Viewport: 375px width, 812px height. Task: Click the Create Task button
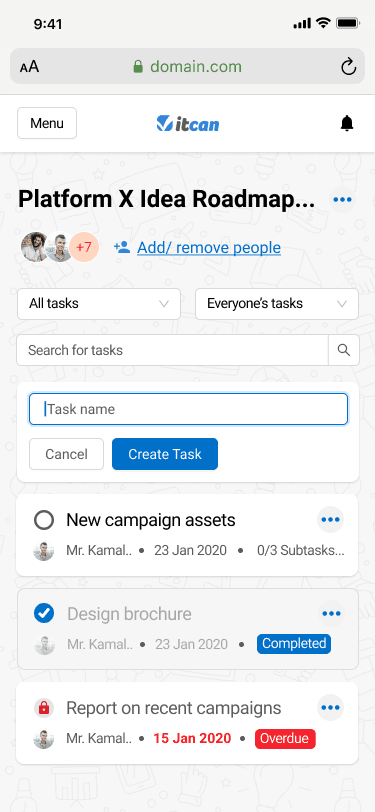pyautogui.click(x=165, y=454)
